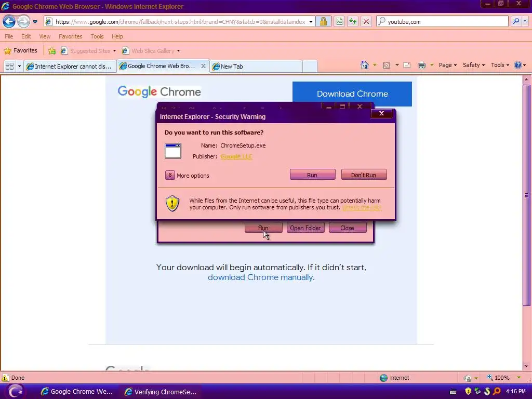Screen dimensions: 532x399
Task: Close the Security Warning dialog
Action: pos(381,113)
